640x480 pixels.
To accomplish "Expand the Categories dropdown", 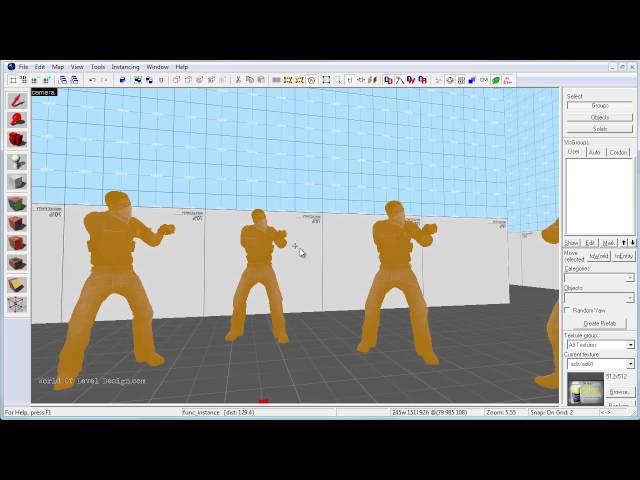I will pos(630,278).
